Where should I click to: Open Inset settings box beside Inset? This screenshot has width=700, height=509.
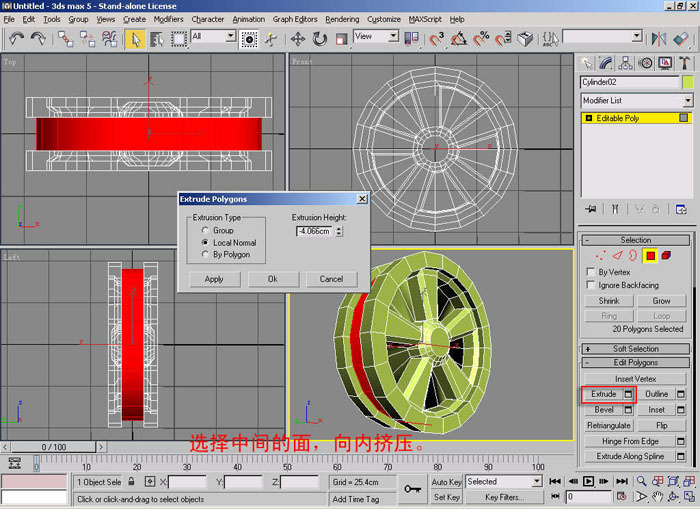point(681,410)
